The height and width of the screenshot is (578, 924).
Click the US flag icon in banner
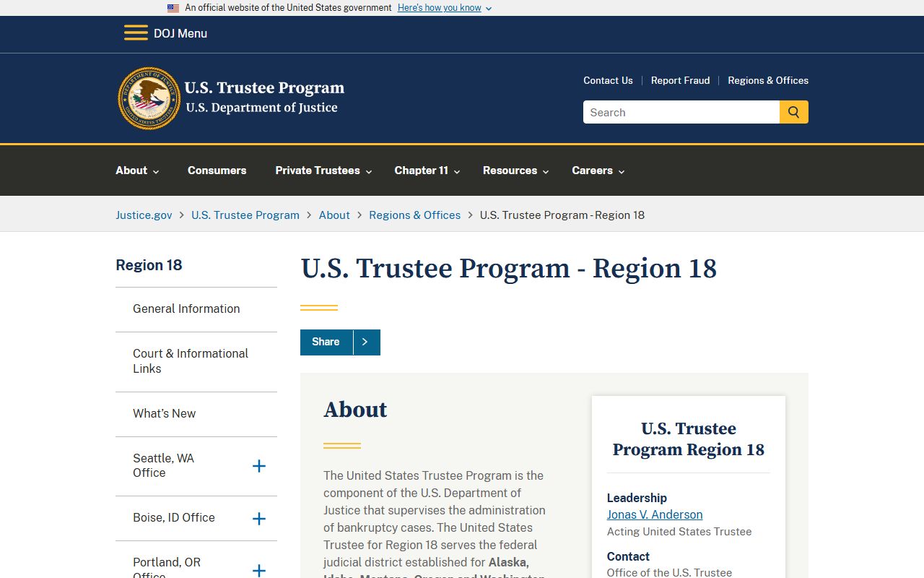coord(173,8)
